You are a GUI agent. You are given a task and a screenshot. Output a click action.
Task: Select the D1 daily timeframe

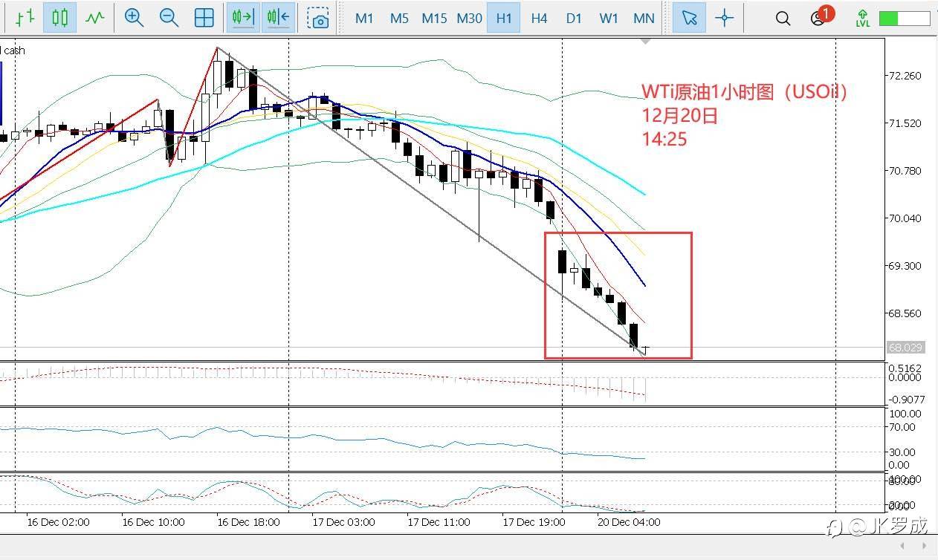tap(574, 18)
